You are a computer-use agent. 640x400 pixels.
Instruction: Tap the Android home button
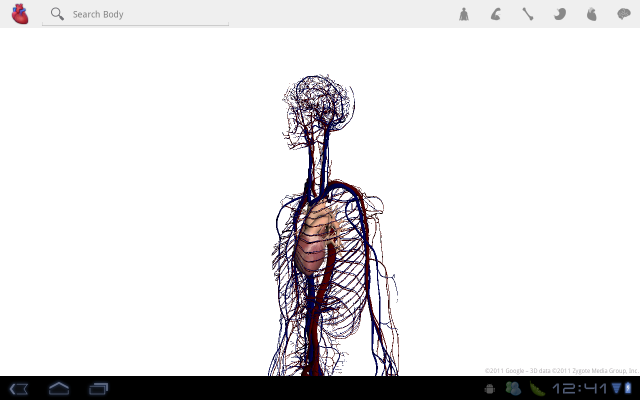click(x=59, y=388)
